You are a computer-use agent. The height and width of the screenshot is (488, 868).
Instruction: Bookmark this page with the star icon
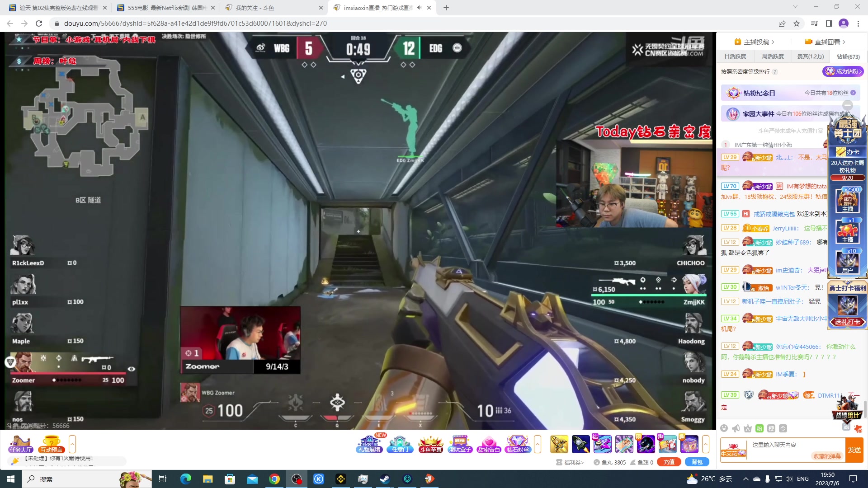[x=797, y=23]
